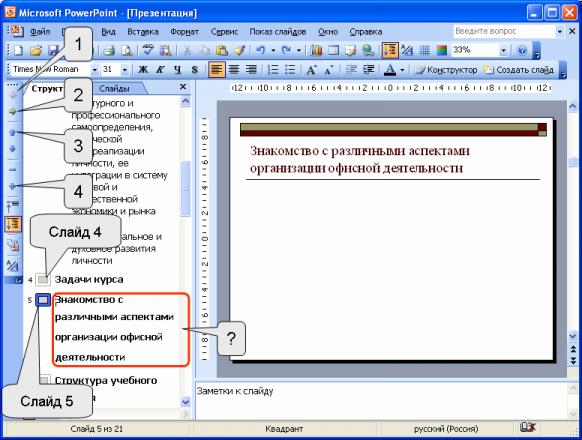The image size is (582, 440).
Task: Click the Undo arrow icon
Action: pyautogui.click(x=261, y=50)
